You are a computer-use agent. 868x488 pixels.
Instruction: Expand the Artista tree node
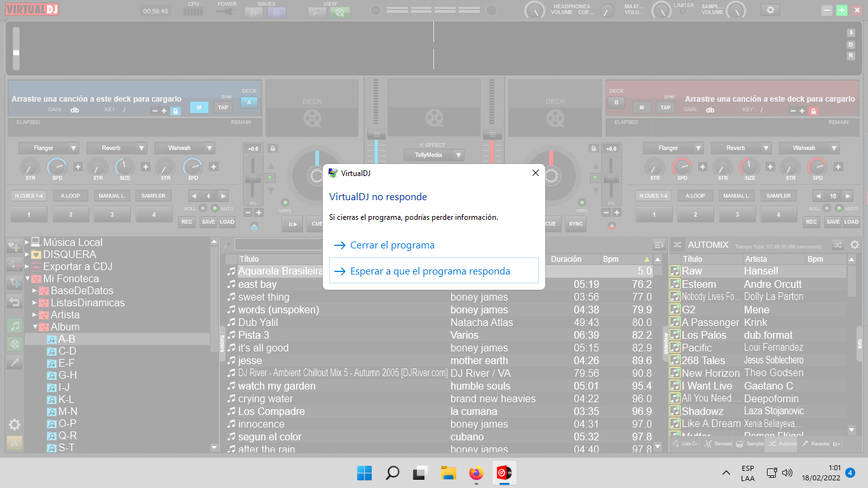coord(35,315)
